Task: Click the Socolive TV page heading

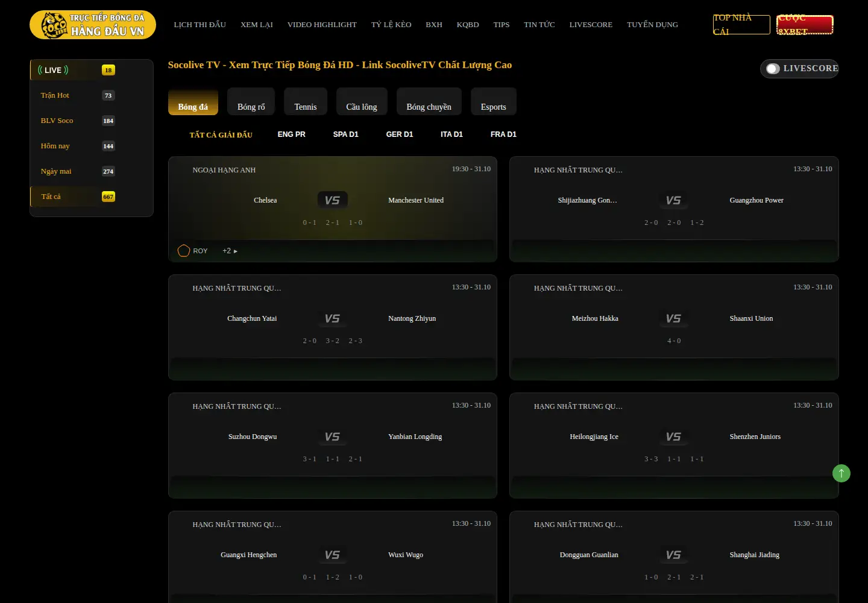Action: [340, 65]
